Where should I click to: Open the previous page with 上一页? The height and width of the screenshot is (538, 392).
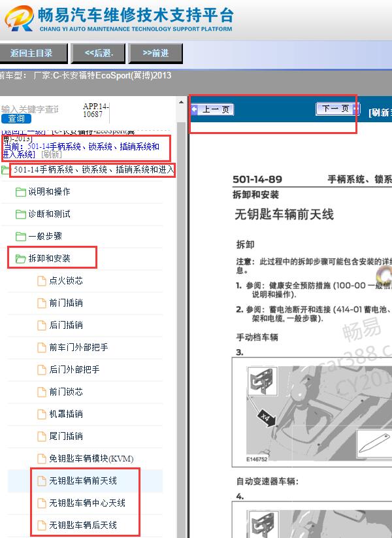coord(212,109)
